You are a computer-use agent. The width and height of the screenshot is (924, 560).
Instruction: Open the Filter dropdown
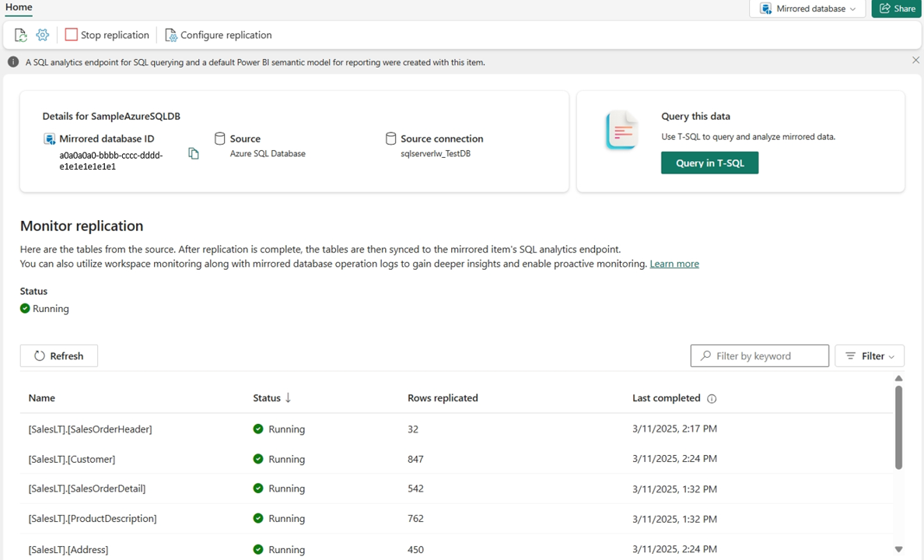point(870,356)
